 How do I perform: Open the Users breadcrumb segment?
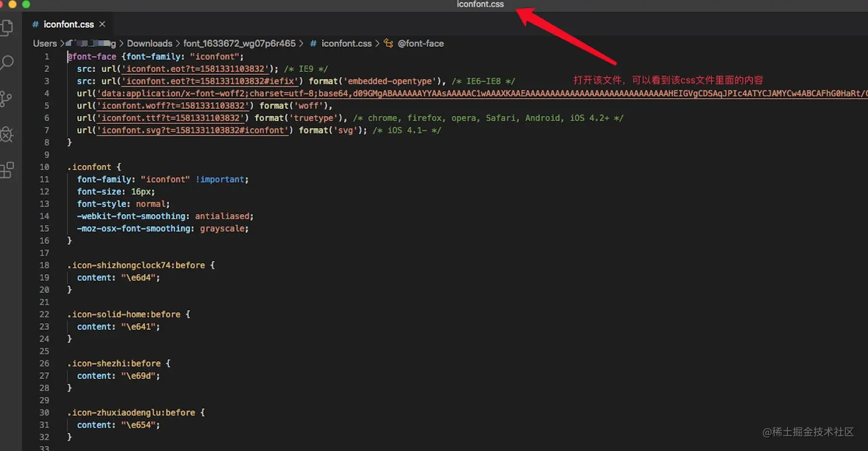pos(45,43)
